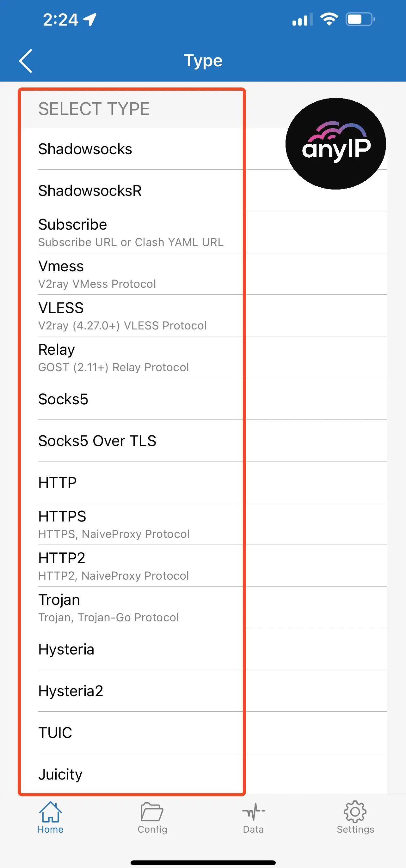Tap the Data activity icon
This screenshot has height=868, width=406.
tap(253, 812)
